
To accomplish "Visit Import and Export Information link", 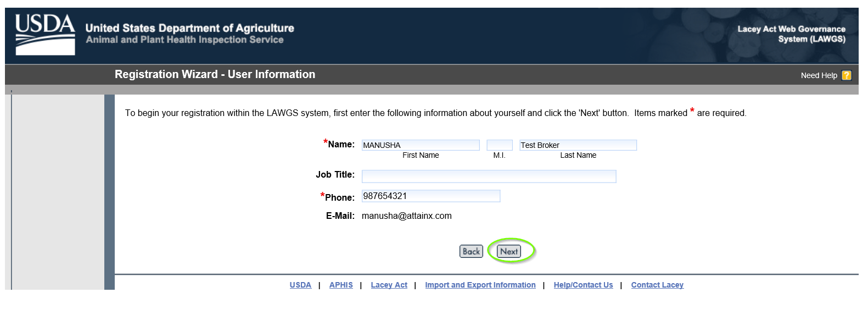I will [480, 285].
